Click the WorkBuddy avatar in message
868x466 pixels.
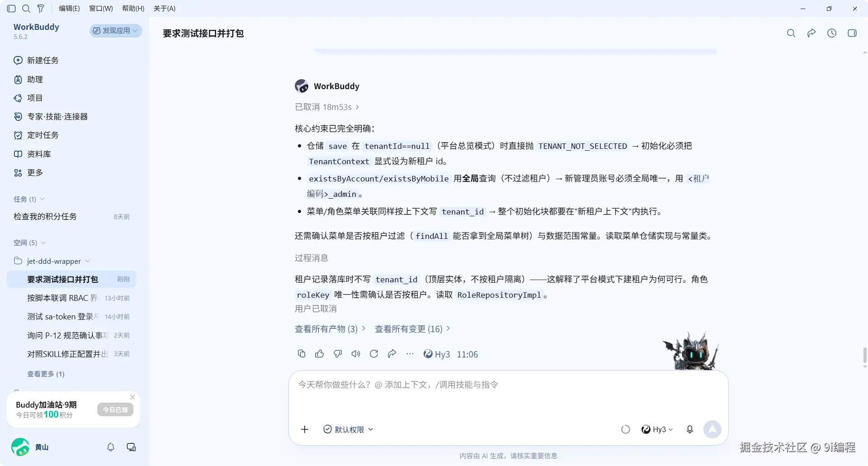[x=302, y=86]
